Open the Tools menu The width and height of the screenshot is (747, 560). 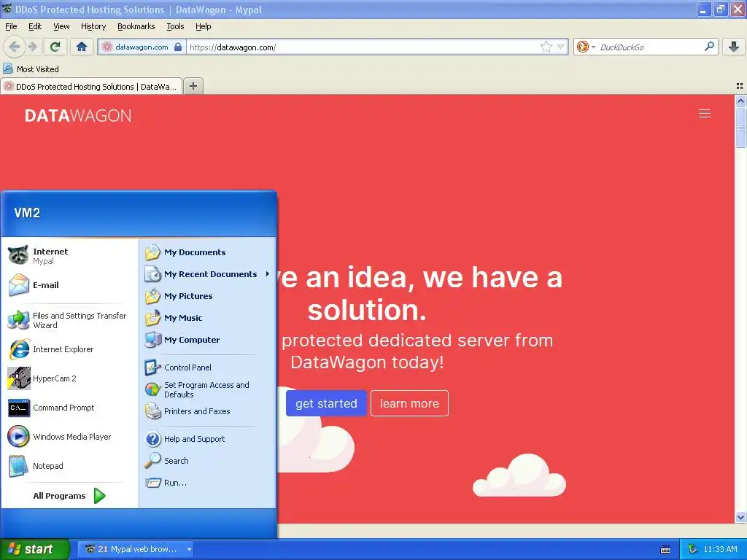(x=175, y=26)
